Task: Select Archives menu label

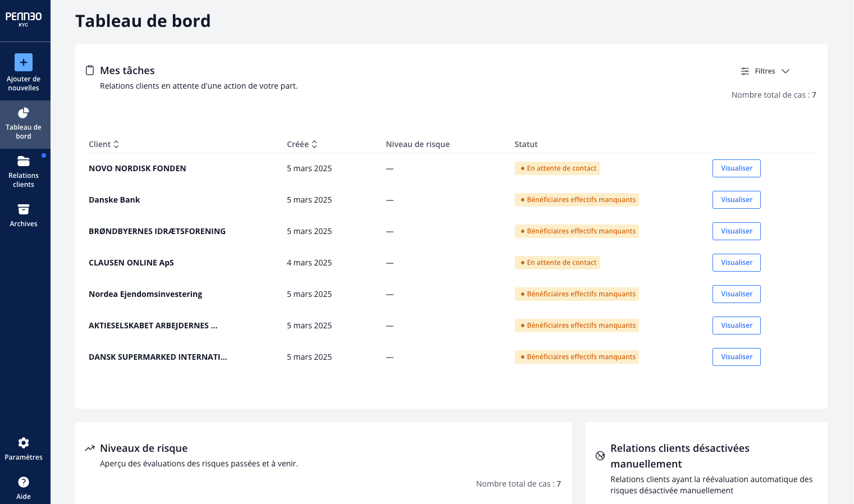Action: click(x=24, y=224)
